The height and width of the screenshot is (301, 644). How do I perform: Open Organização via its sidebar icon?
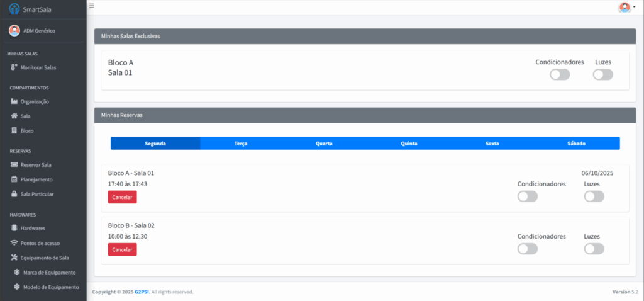pyautogui.click(x=14, y=101)
